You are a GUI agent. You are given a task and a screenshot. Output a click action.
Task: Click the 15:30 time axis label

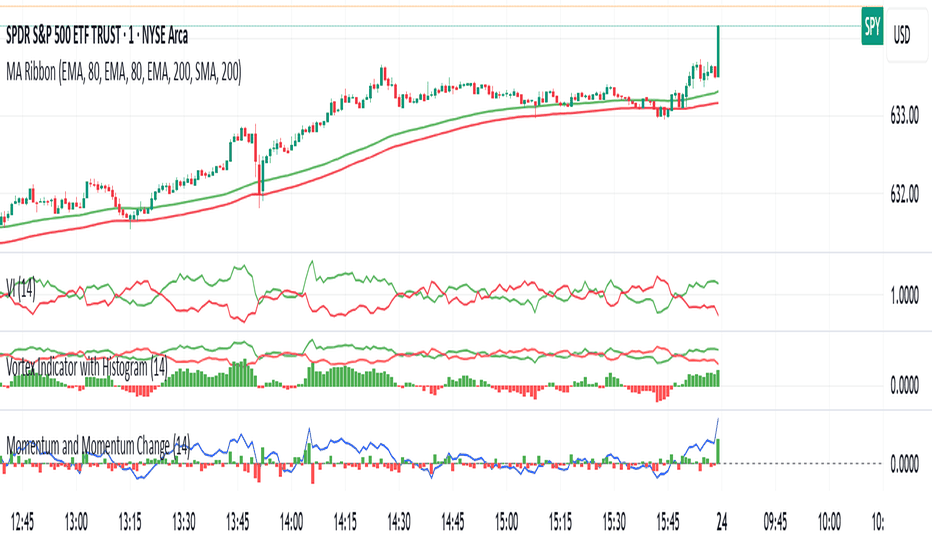614,522
